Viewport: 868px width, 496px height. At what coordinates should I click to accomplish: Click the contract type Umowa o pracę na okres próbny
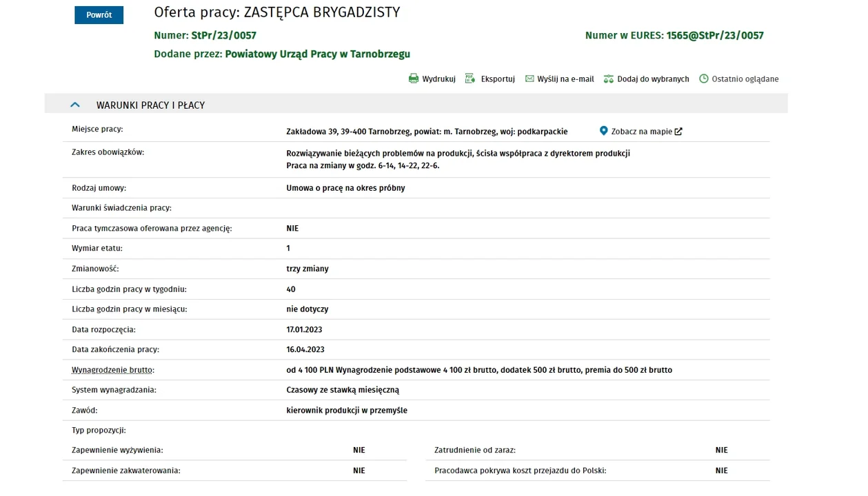coord(346,188)
